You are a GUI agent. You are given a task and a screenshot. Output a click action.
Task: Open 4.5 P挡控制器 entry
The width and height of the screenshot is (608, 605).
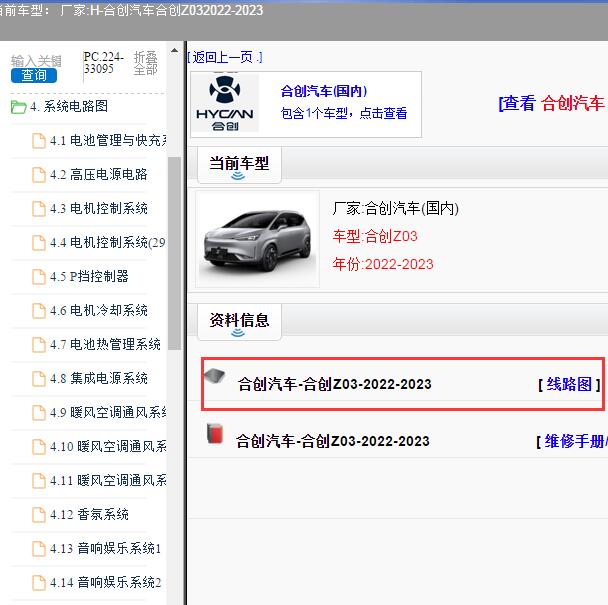pyautogui.click(x=89, y=277)
